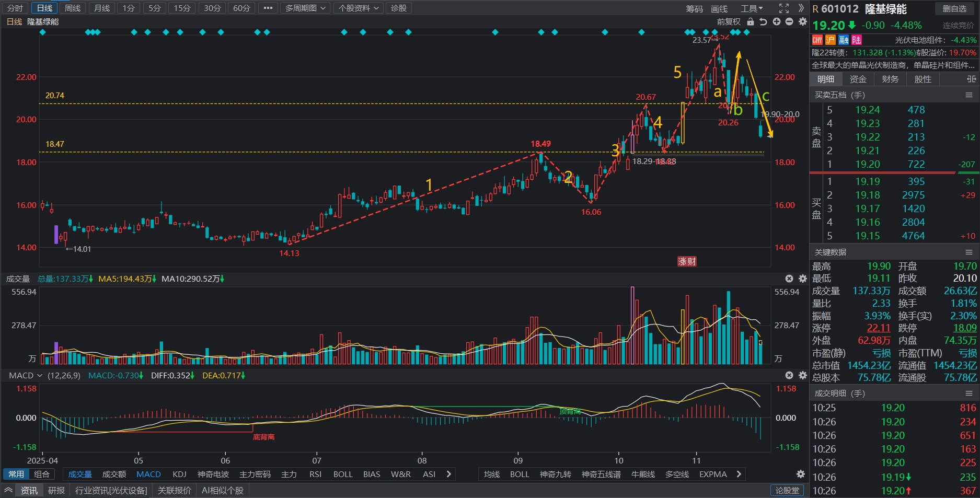Toggle the lower-bar BOLL sub-indicator
Screen dimensions: 980x498
coord(343,474)
